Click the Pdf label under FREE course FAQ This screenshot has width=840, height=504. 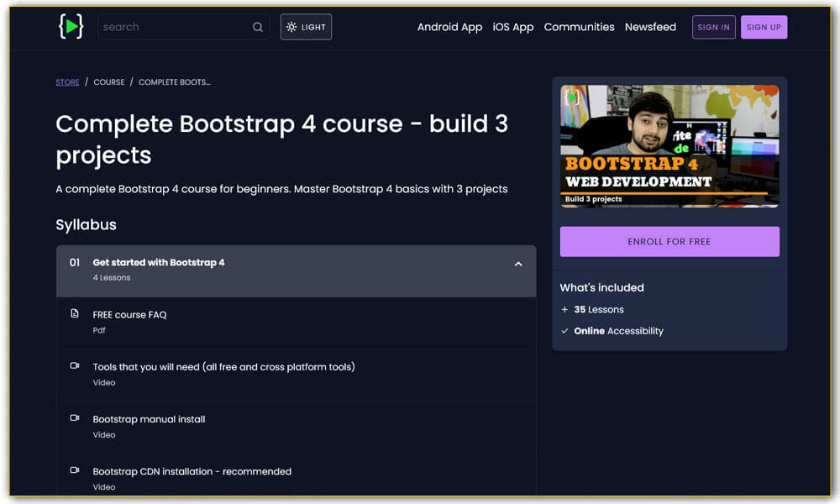pyautogui.click(x=99, y=330)
